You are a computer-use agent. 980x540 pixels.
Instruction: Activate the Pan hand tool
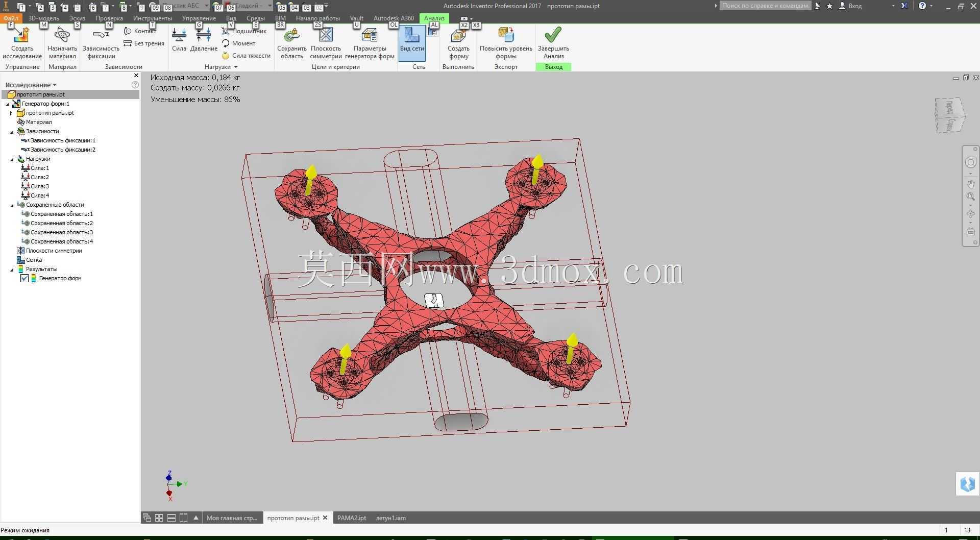tap(970, 184)
